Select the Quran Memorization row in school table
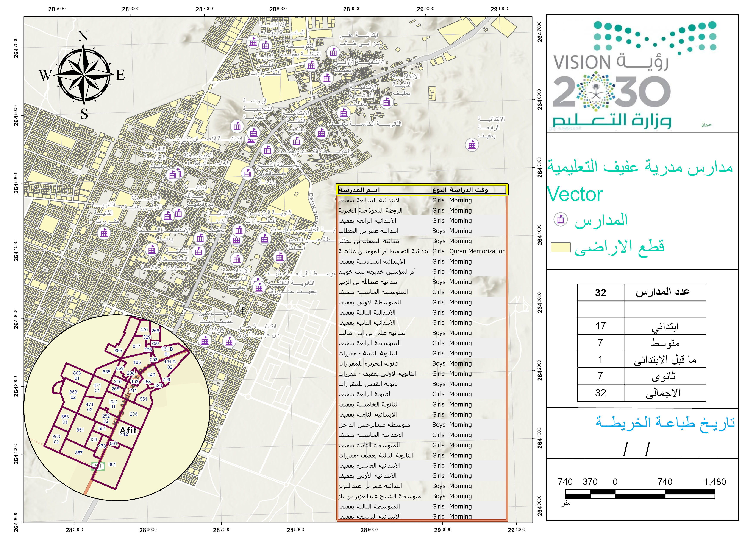 pyautogui.click(x=422, y=251)
